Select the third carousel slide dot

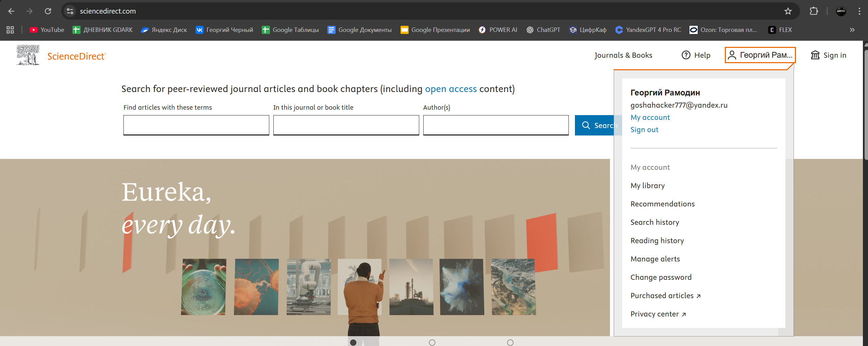pos(510,342)
